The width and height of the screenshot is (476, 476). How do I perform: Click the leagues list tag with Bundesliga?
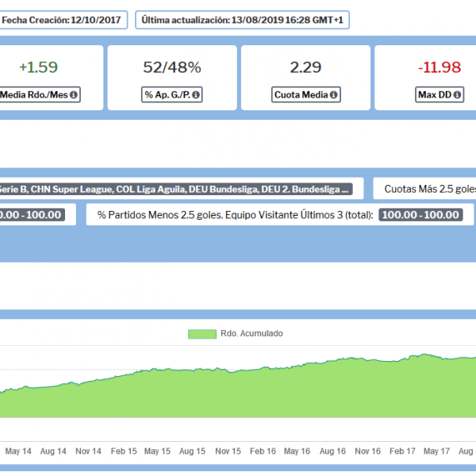pos(175,189)
